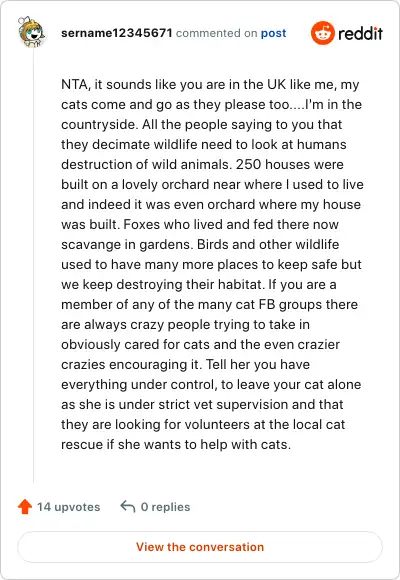Screen dimensions: 400x580
Task: Click the "0 replies" label
Action: (165, 507)
